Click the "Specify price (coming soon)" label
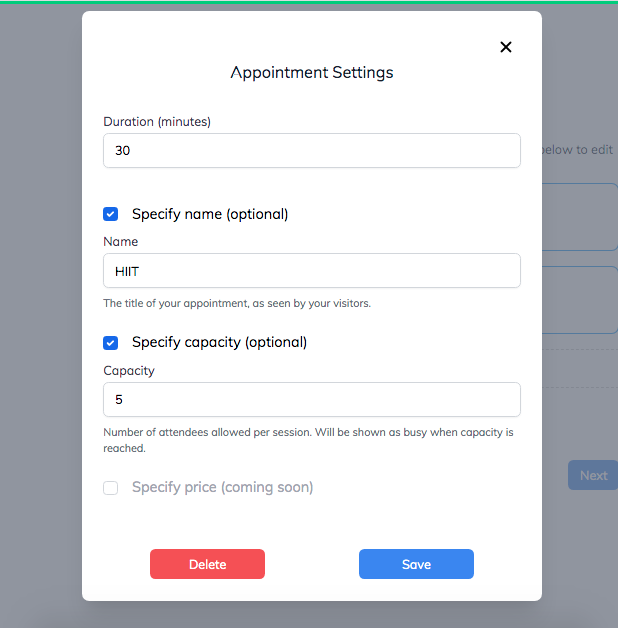618x628 pixels. pos(222,487)
